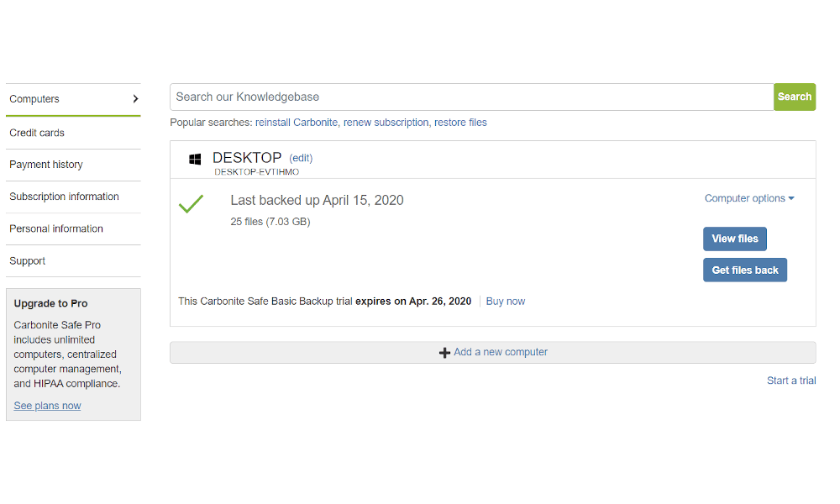Viewport: 840px width, 504px height.
Task: Open Computers in the sidebar
Action: [x=73, y=99]
